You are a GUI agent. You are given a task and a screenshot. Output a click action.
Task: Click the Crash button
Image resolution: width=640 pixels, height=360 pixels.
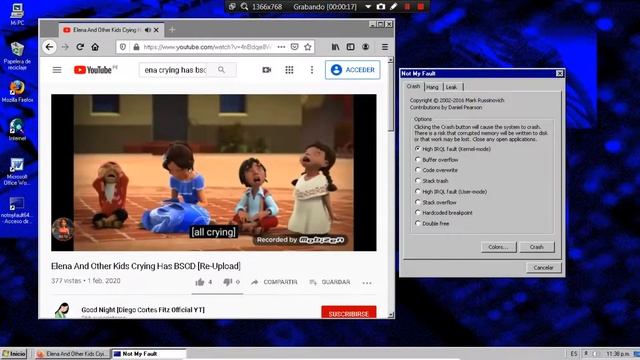pyautogui.click(x=537, y=247)
